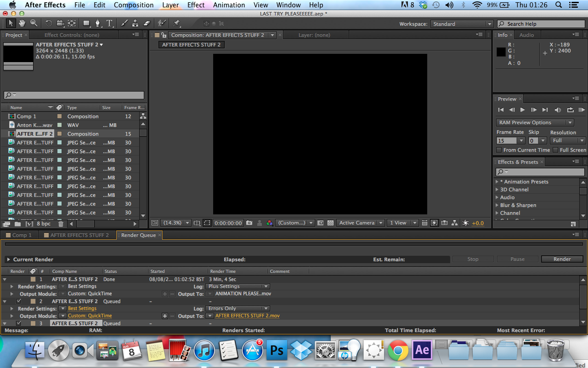Enable Full Screen checkbox in Preview
Screen dimensions: 588x368
pyautogui.click(x=555, y=150)
